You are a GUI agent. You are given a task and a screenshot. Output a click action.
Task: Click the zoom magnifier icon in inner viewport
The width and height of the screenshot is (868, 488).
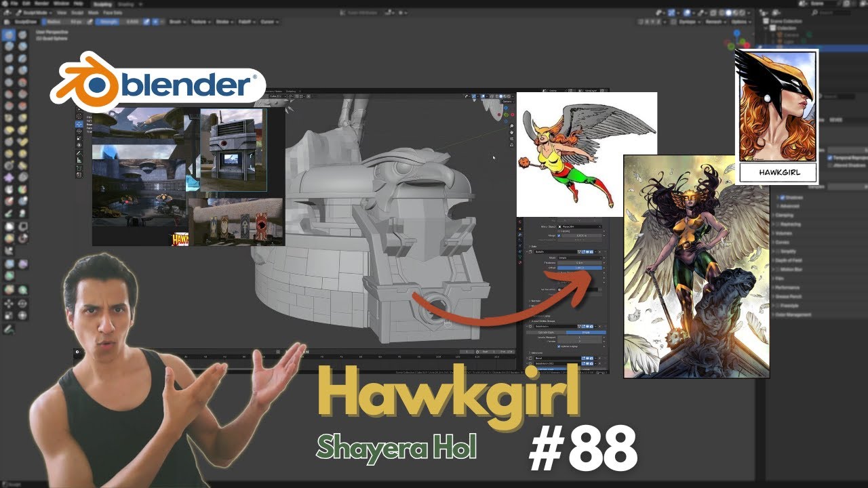point(512,125)
